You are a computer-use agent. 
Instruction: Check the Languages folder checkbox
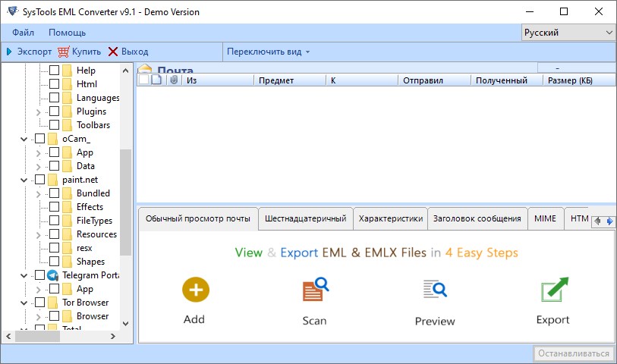[55, 98]
